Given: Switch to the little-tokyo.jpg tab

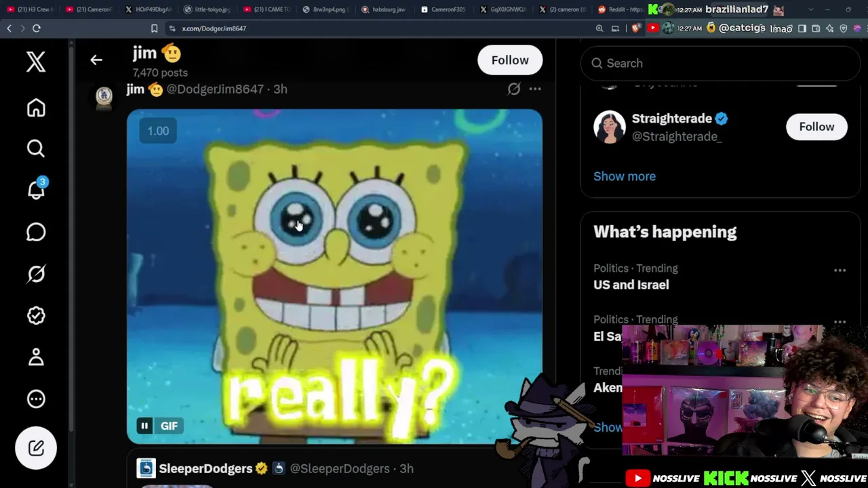Looking at the screenshot, I should pyautogui.click(x=208, y=9).
